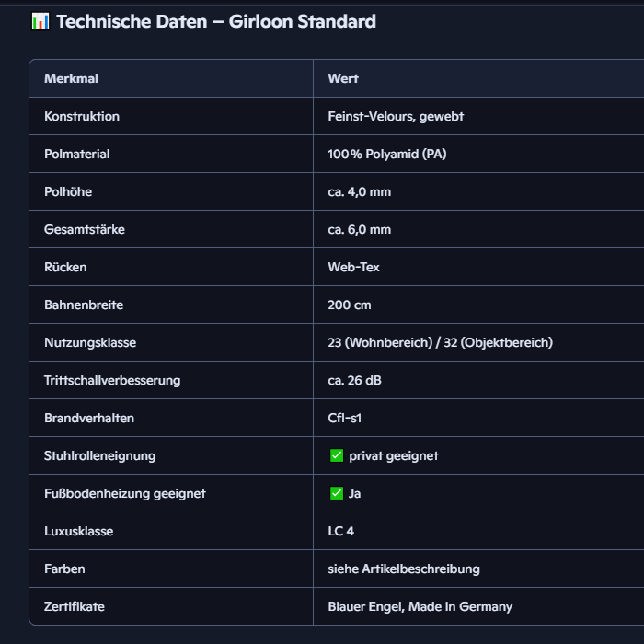
Task: Select the Konstruktion row label
Action: point(82,116)
